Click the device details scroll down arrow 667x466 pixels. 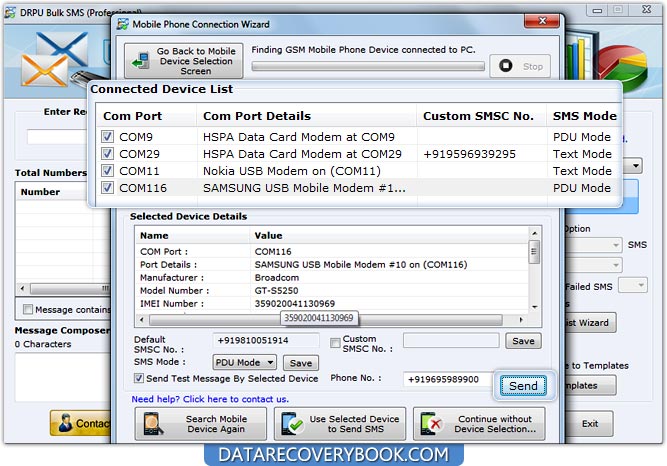[x=534, y=307]
